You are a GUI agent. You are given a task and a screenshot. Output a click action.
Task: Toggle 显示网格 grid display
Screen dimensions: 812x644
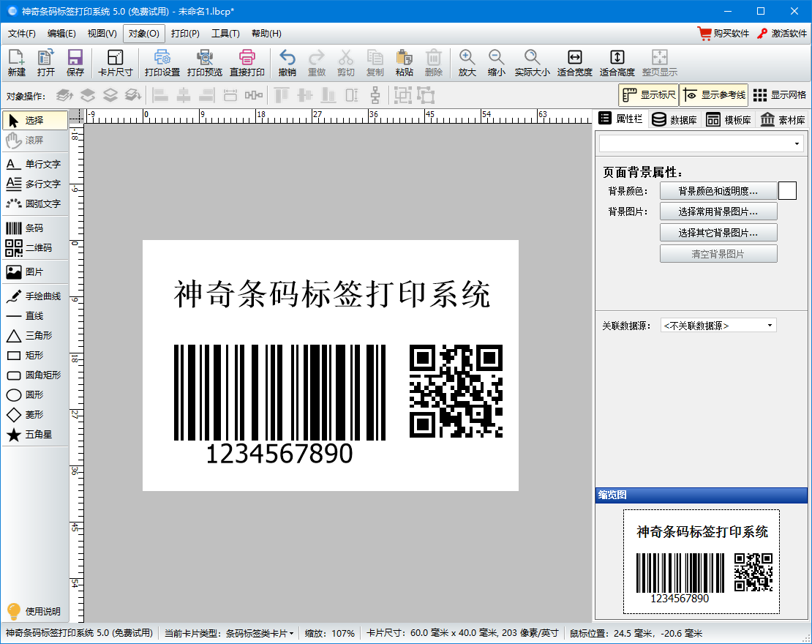point(779,95)
